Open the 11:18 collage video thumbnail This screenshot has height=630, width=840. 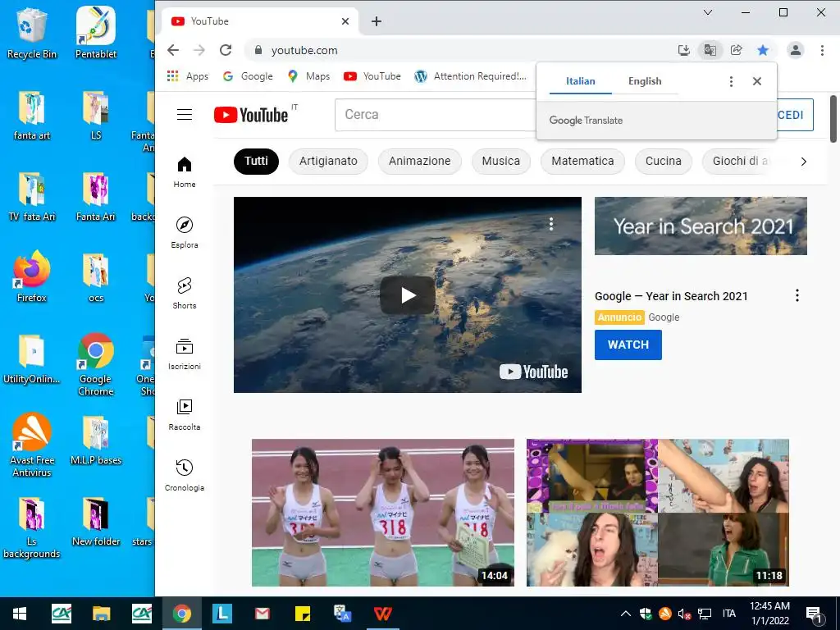click(658, 513)
